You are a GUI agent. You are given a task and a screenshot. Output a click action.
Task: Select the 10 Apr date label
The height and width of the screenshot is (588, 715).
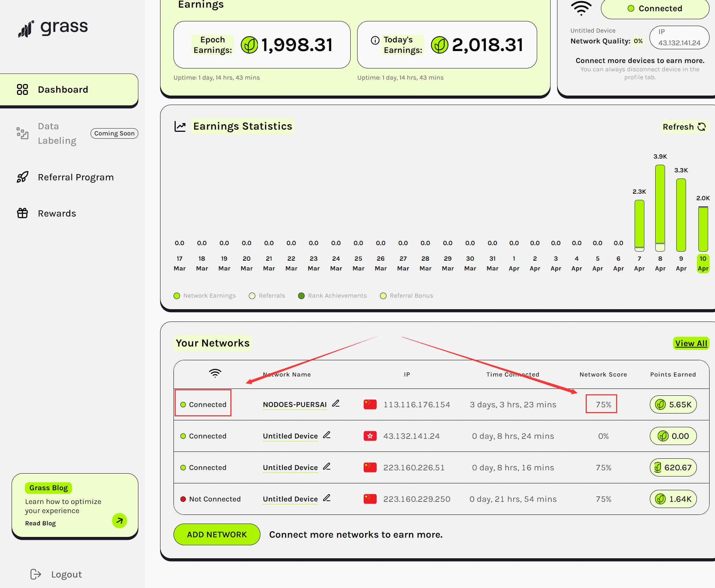[703, 263]
